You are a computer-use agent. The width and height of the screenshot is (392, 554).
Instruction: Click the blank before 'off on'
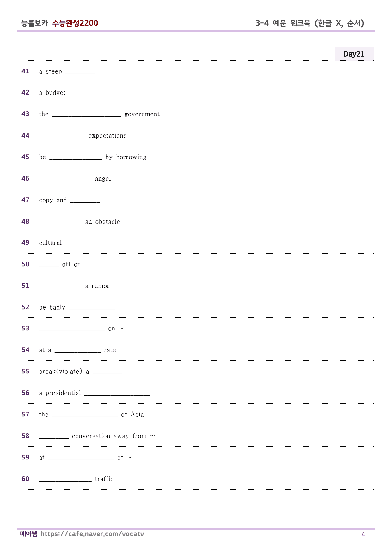[49, 265]
